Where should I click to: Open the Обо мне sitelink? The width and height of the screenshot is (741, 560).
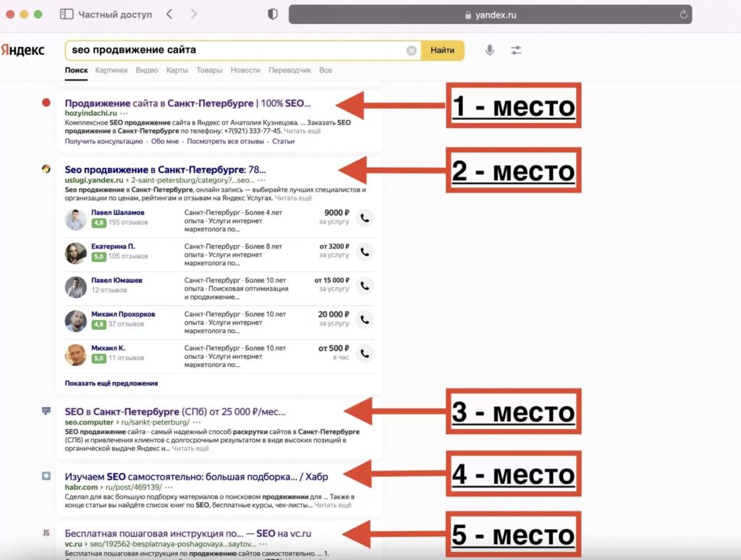165,141
